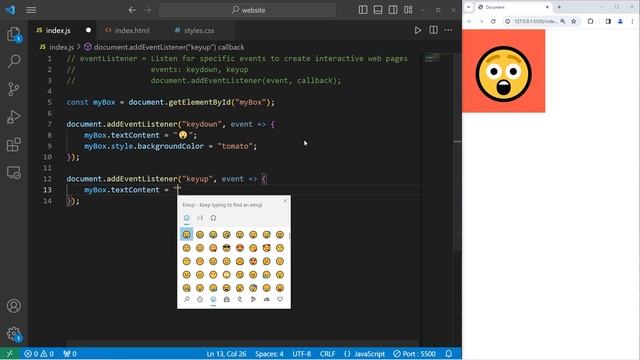This screenshot has height=360, width=640.
Task: Open people emoji category
Action: (x=227, y=300)
